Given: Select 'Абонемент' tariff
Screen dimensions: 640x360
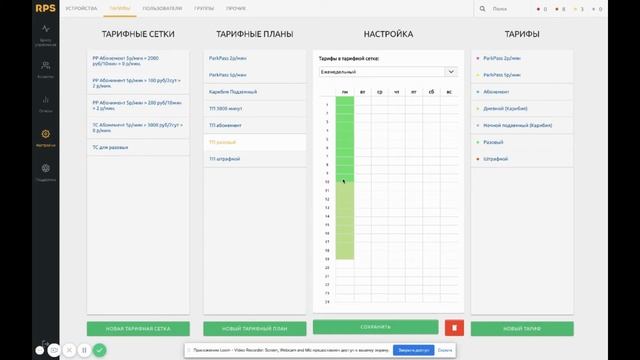Looking at the screenshot, I should [x=522, y=92].
